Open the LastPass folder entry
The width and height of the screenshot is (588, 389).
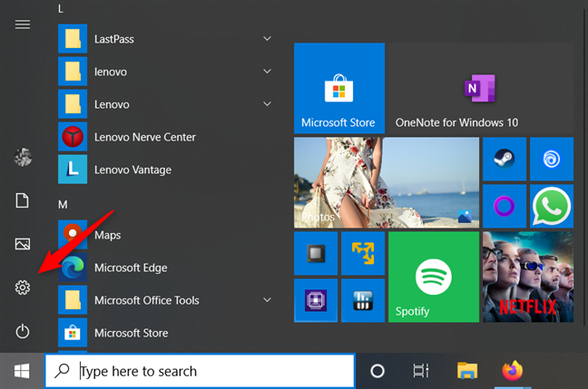click(x=166, y=39)
